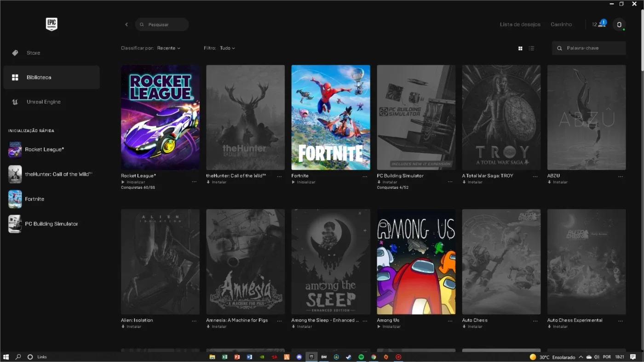Open the Epic Games logo home
Screen dimensions: 644x362
pos(52,24)
